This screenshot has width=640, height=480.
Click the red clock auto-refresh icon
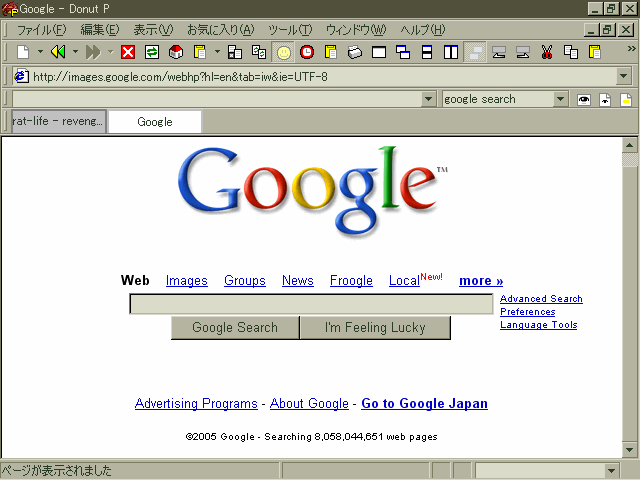pos(307,52)
